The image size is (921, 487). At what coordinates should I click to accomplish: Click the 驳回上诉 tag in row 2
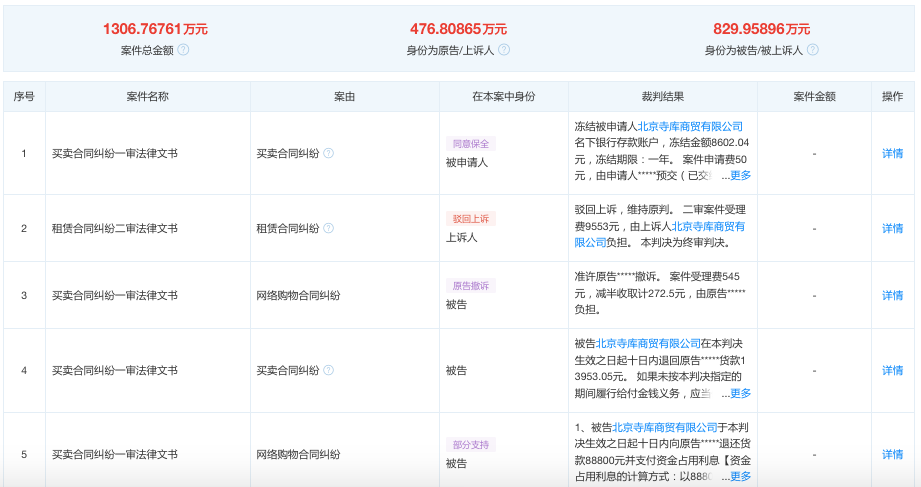coord(470,219)
